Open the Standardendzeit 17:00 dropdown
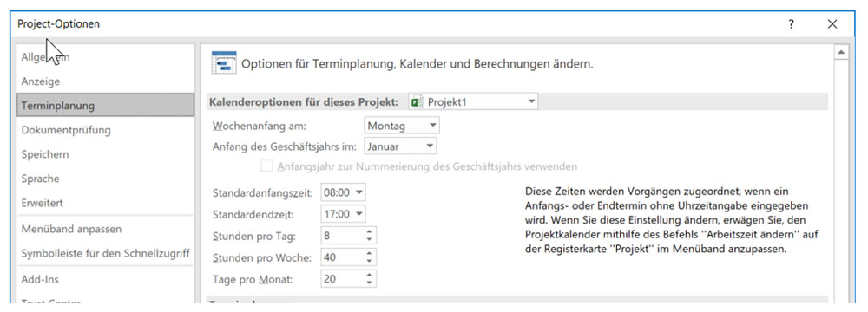The image size is (868, 312). point(343,213)
